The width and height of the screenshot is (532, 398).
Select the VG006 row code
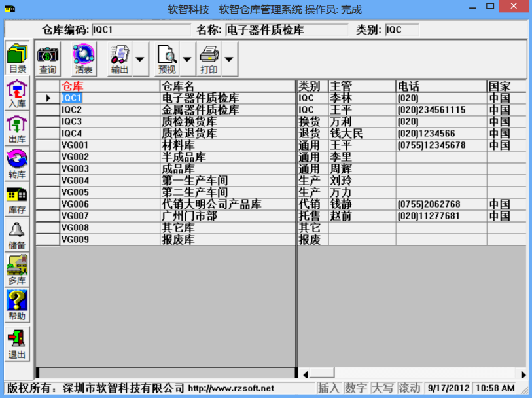[109, 204]
